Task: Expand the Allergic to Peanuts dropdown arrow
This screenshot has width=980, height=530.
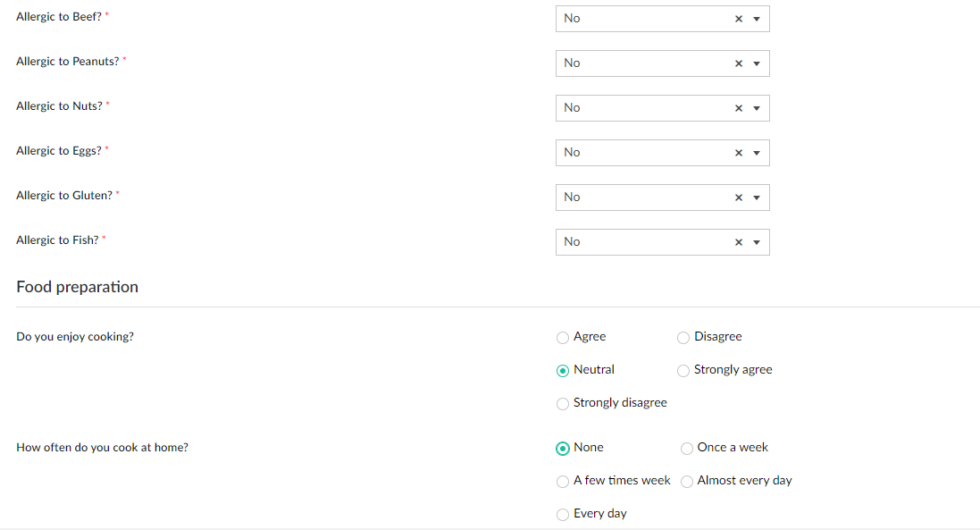Action: (x=757, y=63)
